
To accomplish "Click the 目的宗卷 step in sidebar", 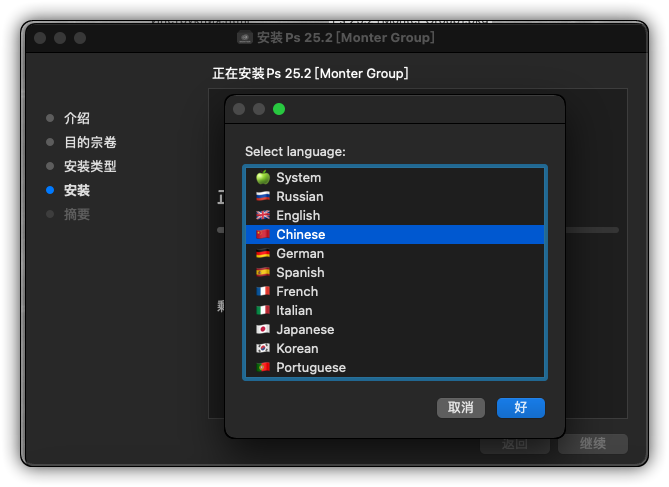I will tap(90, 142).
